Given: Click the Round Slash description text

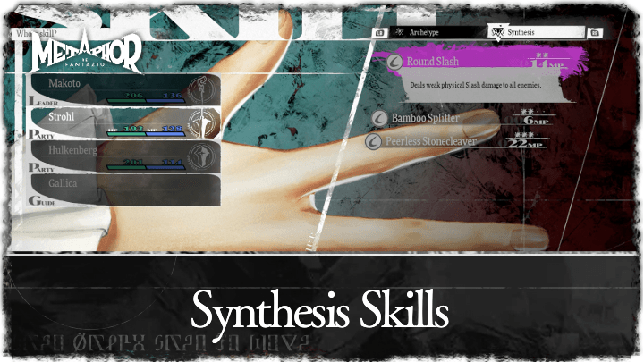Looking at the screenshot, I should point(476,86).
